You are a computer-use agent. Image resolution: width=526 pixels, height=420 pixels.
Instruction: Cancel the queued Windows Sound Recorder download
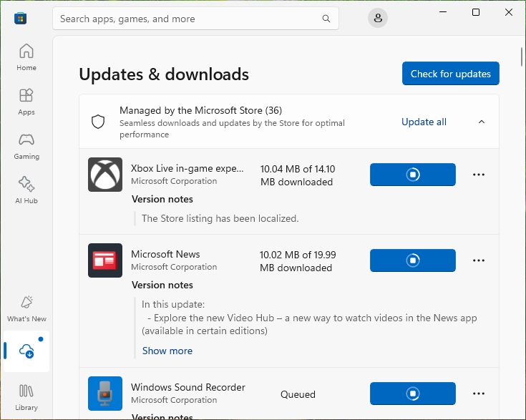[413, 393]
